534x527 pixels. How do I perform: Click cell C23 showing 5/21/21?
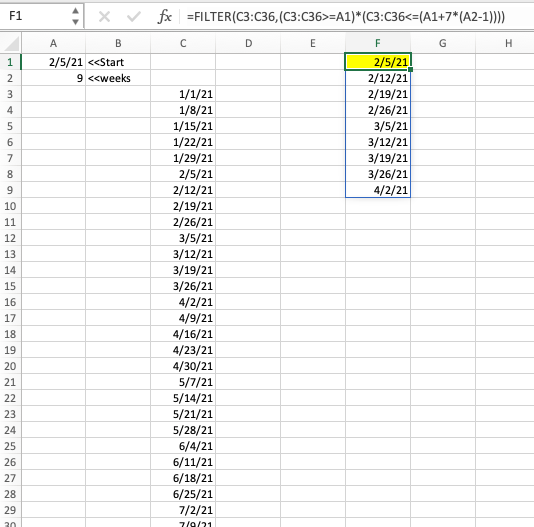183,414
